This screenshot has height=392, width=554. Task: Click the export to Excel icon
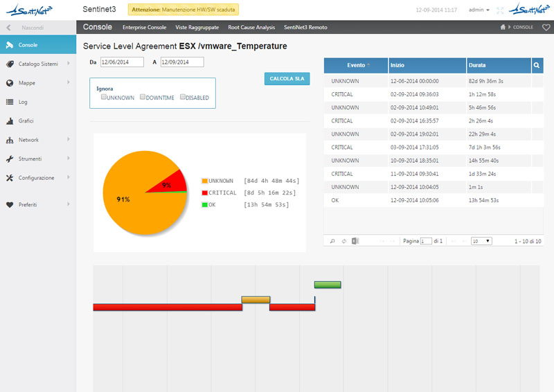(355, 241)
